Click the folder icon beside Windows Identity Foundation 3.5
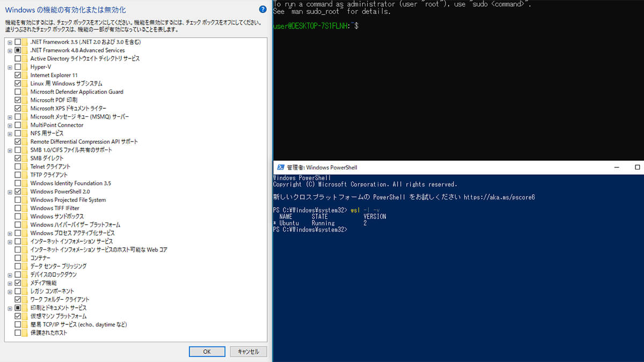Viewport: 644px width, 362px height. pos(26,183)
